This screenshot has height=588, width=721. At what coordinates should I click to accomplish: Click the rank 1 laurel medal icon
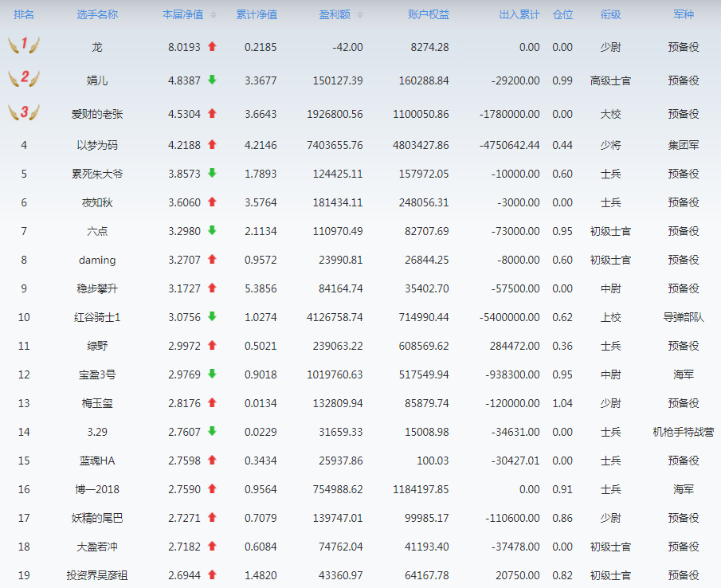(24, 45)
